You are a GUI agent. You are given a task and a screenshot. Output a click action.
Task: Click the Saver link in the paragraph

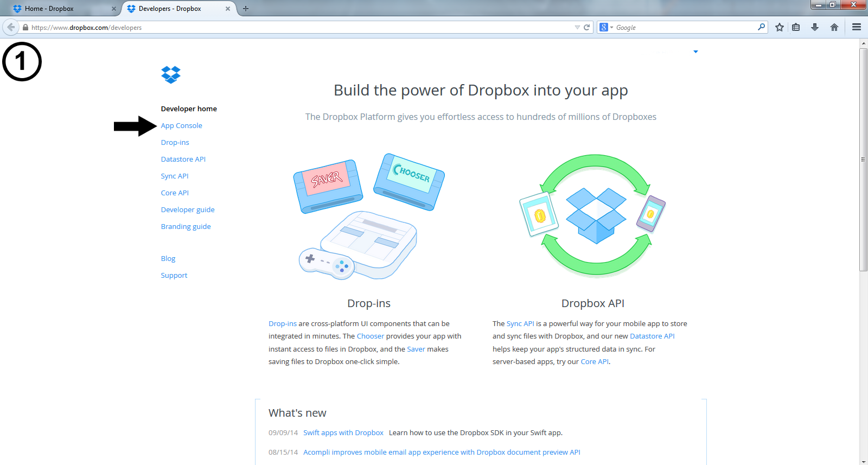416,349
